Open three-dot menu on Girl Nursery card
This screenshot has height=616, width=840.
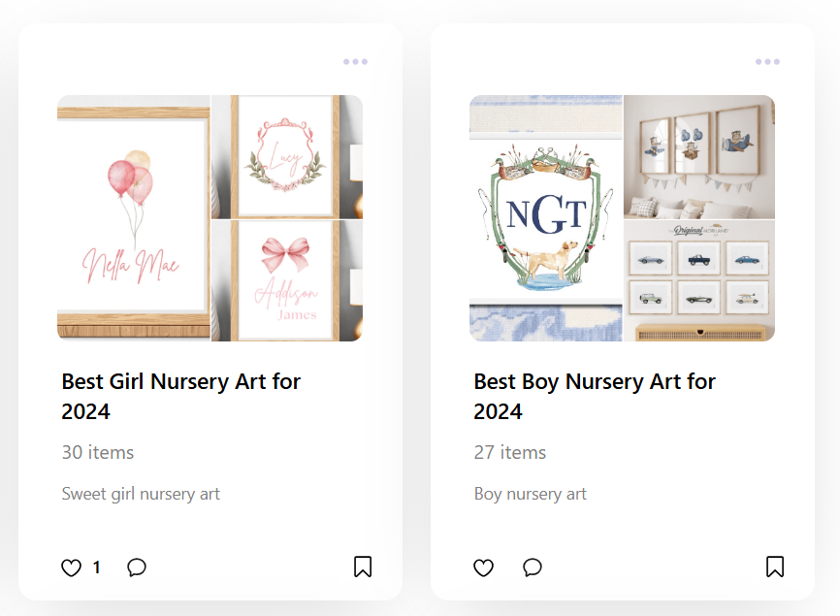[x=355, y=62]
